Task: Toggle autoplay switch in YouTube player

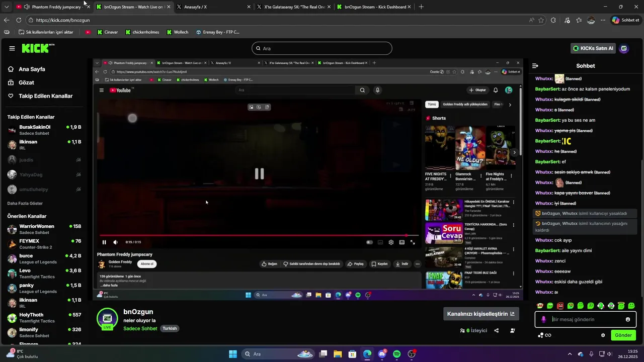Action: [x=370, y=242]
